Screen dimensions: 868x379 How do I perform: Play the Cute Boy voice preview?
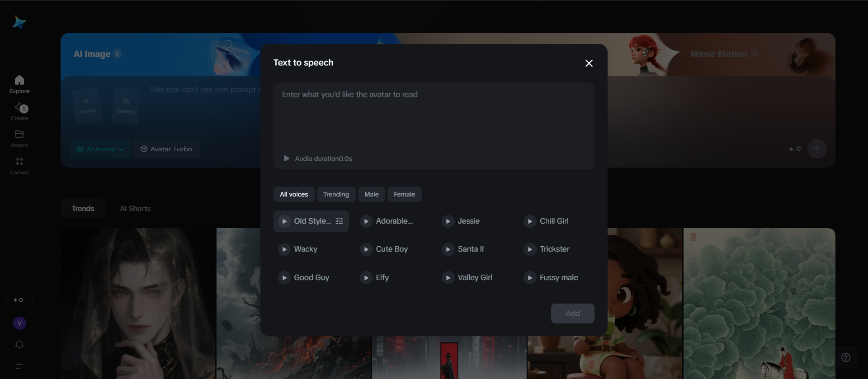pos(366,249)
